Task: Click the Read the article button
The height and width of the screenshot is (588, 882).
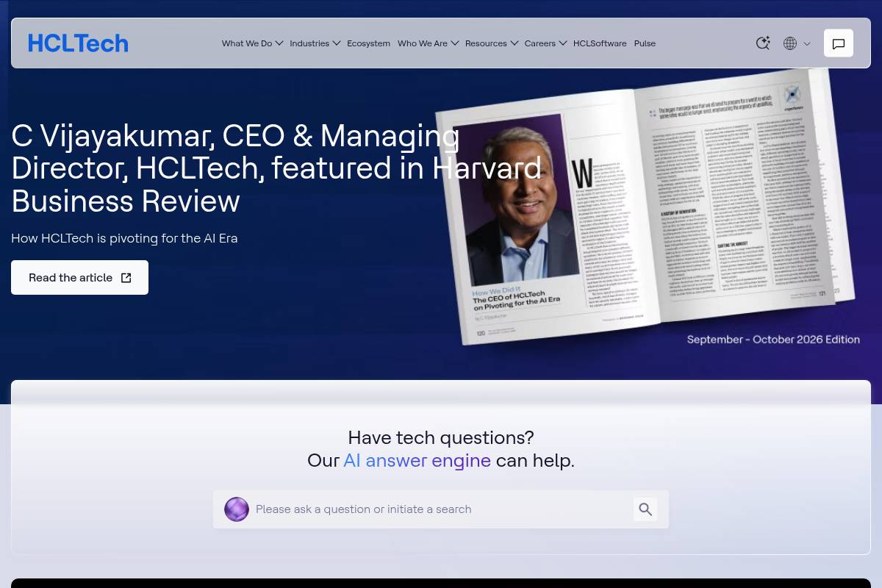Action: click(79, 278)
